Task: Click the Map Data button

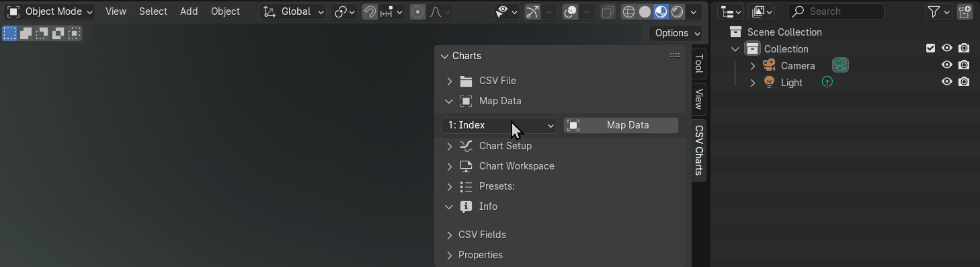Action: click(620, 125)
